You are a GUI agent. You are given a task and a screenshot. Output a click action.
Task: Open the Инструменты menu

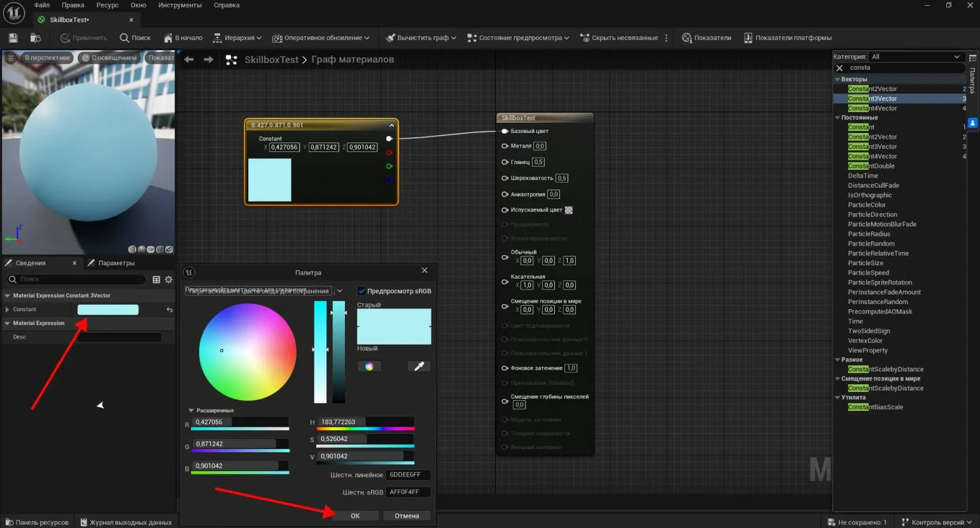(x=179, y=5)
